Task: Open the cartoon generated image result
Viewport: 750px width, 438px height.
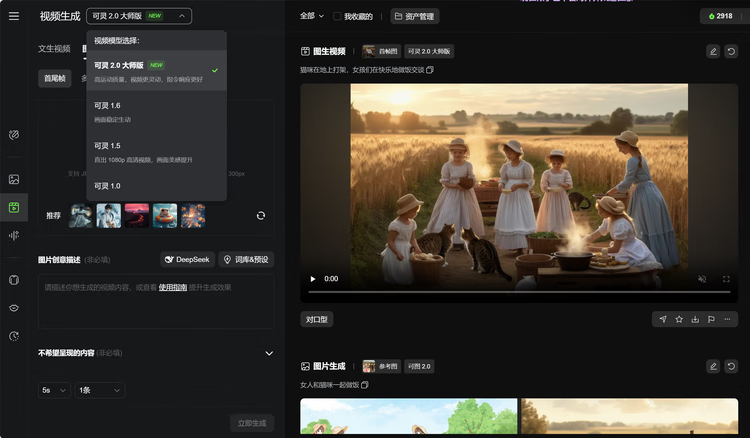Action: click(408, 416)
